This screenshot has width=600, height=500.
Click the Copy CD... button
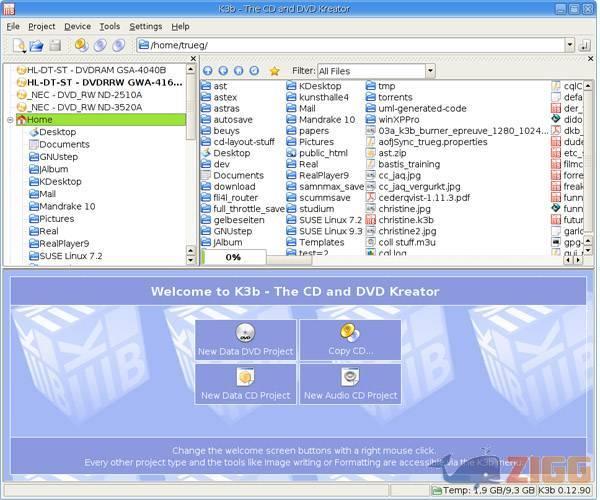tap(350, 340)
